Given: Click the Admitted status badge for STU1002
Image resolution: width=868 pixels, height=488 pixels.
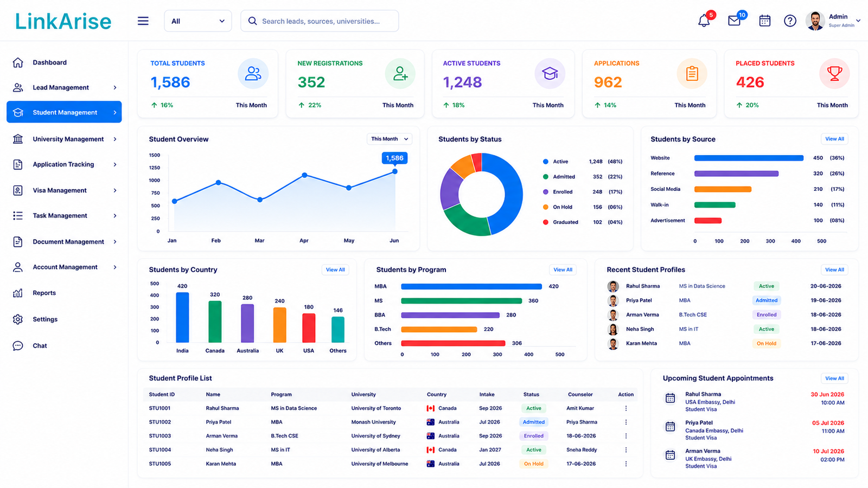Looking at the screenshot, I should coord(534,422).
